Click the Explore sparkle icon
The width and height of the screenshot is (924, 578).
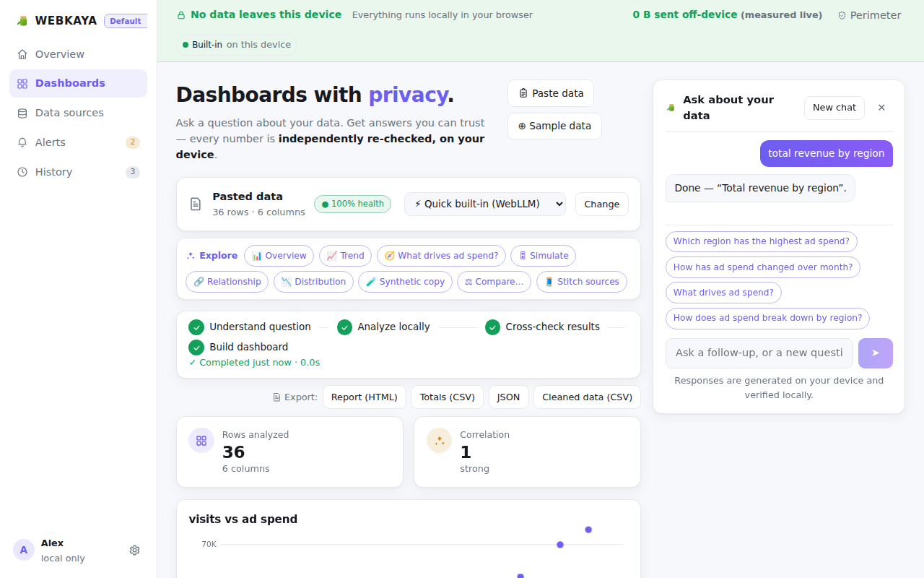[191, 256]
